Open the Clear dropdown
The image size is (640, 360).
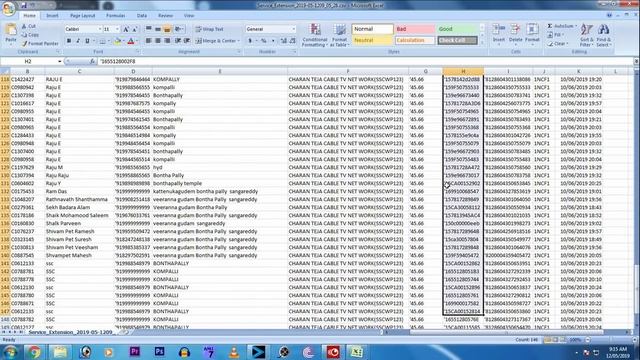pyautogui.click(x=558, y=43)
